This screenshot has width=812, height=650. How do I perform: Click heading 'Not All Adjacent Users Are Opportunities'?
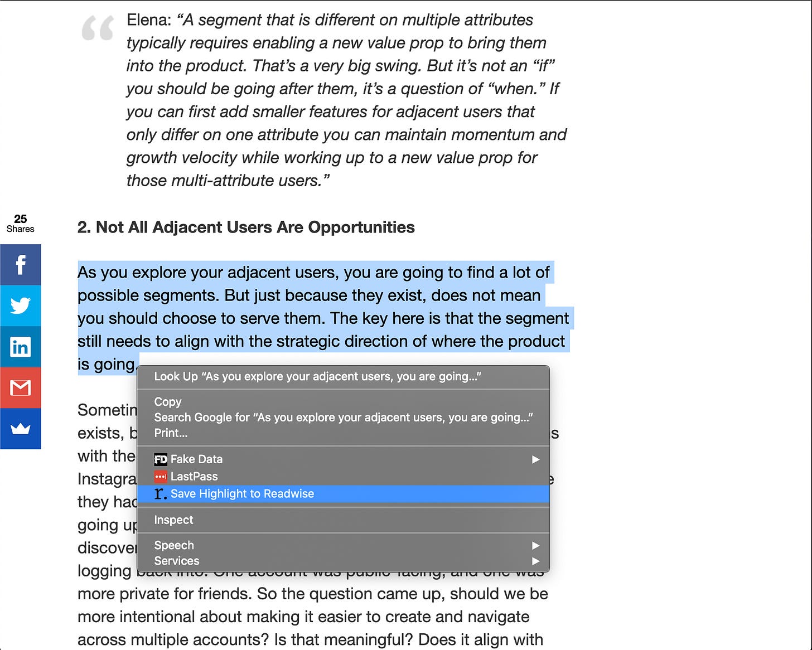246,227
